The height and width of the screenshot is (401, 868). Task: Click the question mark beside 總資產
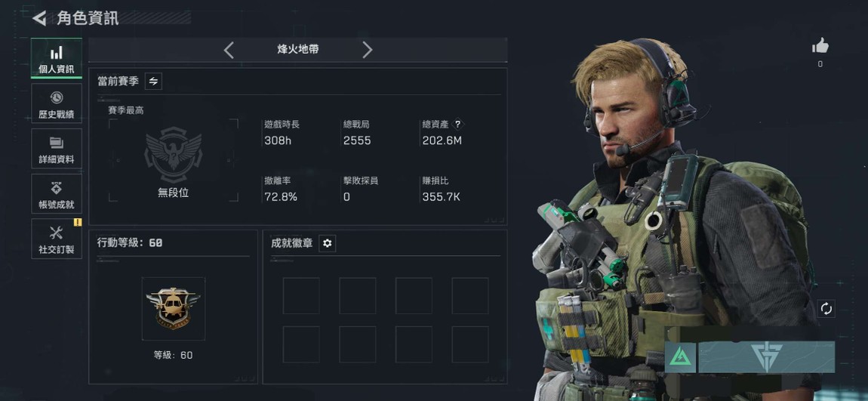(458, 125)
